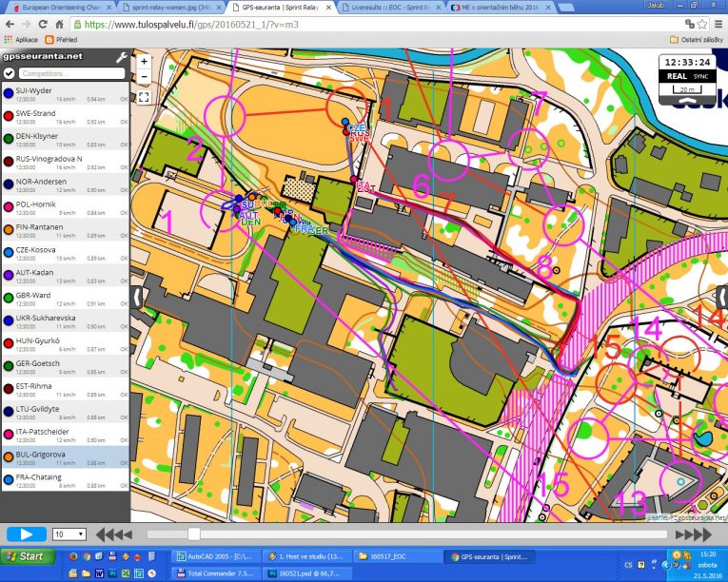Viewport: 728px width, 582px height.
Task: Open the playback speed dropdown showing 10
Action: tap(69, 534)
